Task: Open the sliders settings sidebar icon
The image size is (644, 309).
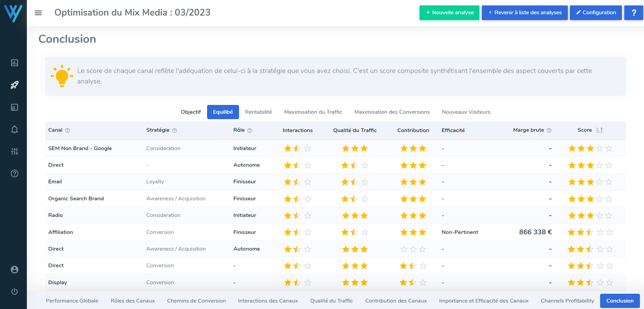Action: [x=14, y=151]
